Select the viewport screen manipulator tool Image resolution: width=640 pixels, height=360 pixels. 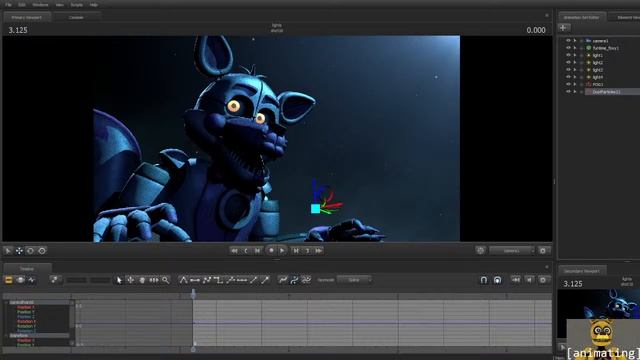[x=42, y=251]
